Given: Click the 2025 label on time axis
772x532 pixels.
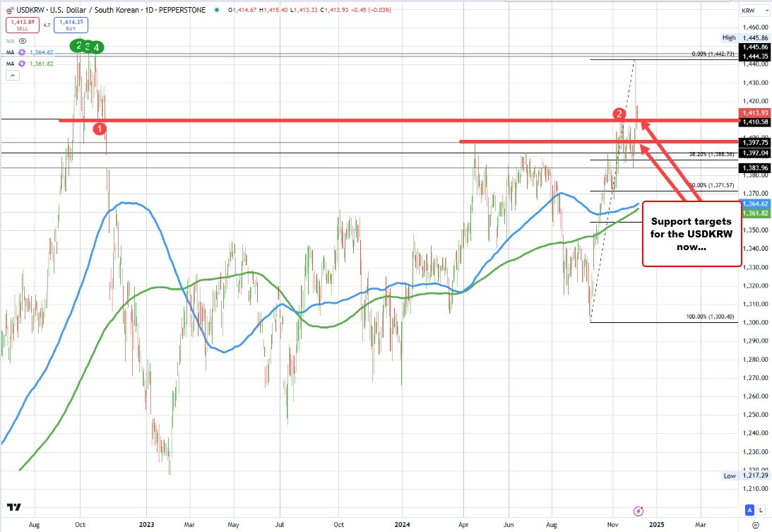Looking at the screenshot, I should click(657, 525).
